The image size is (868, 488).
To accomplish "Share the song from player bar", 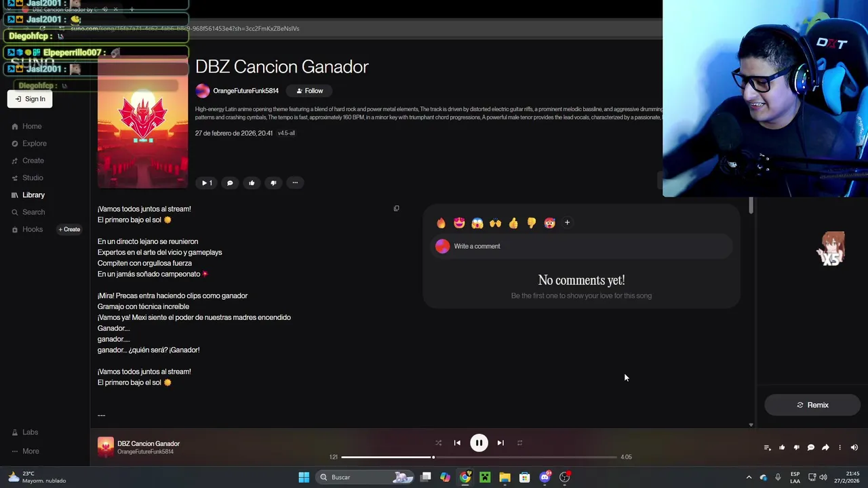I will click(x=825, y=447).
